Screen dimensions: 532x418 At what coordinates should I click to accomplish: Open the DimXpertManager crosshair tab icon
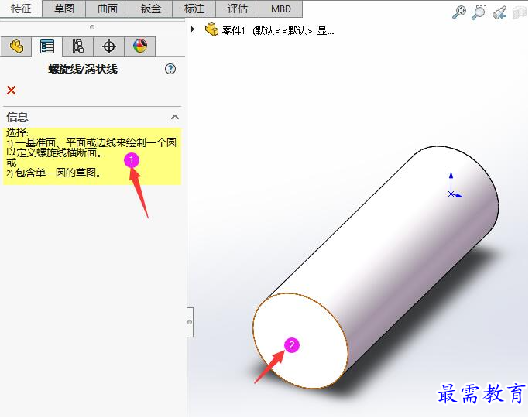[109, 46]
